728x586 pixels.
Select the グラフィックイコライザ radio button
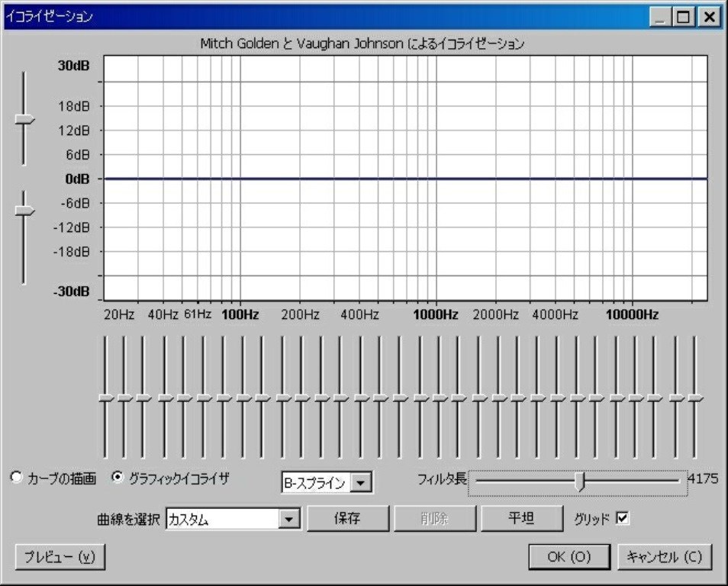(118, 478)
